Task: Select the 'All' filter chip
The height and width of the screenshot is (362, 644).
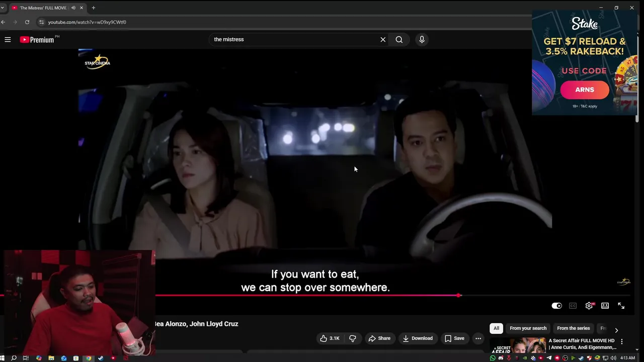Action: click(x=496, y=328)
